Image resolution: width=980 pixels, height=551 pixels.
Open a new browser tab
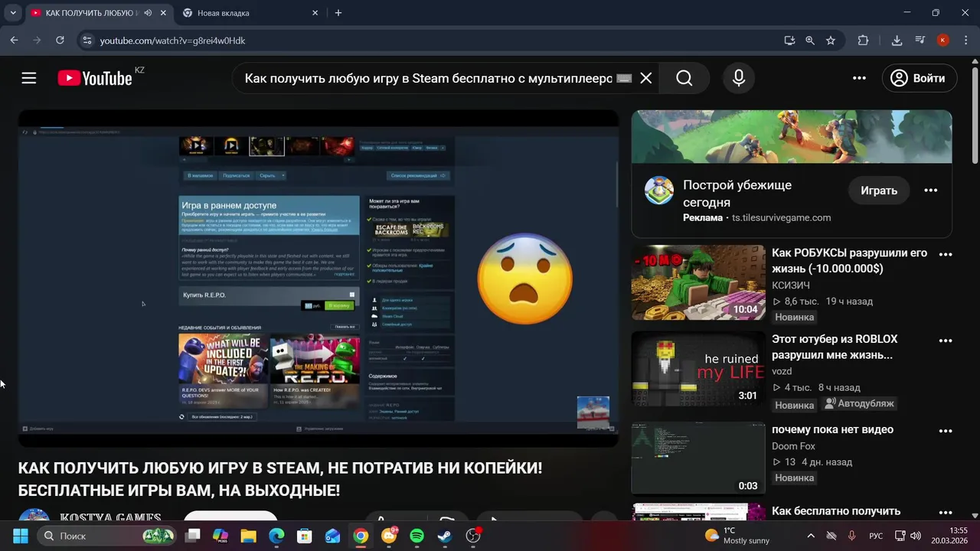coord(338,13)
